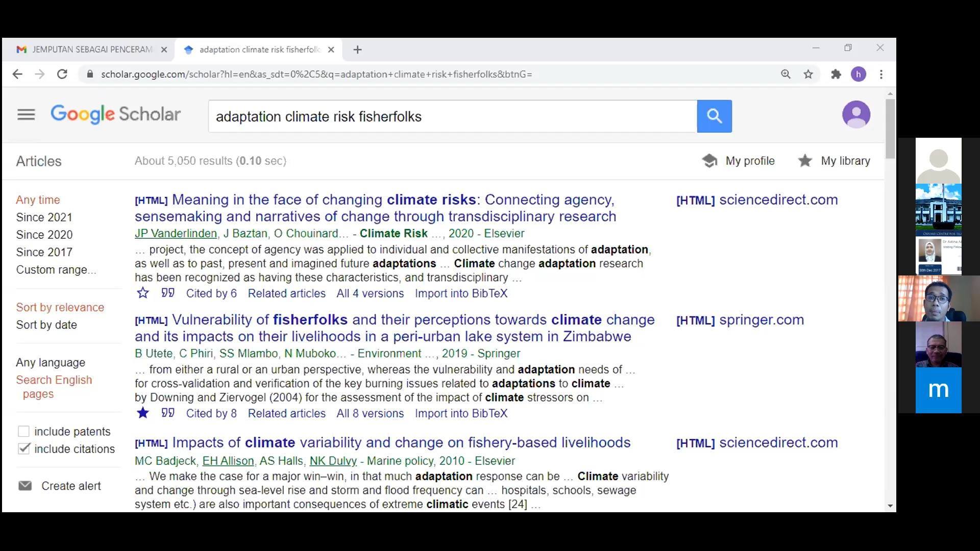
Task: Click the browser address bar URL
Action: (x=316, y=74)
